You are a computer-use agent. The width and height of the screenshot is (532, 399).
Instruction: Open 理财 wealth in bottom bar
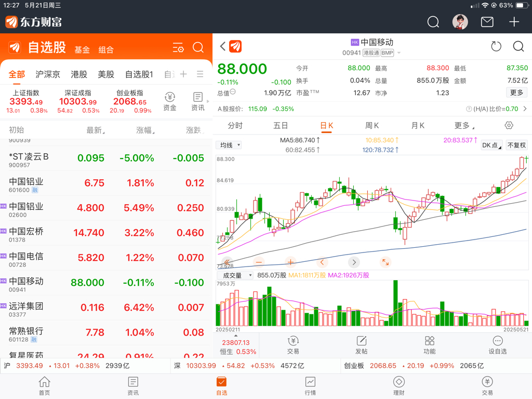[398, 386]
